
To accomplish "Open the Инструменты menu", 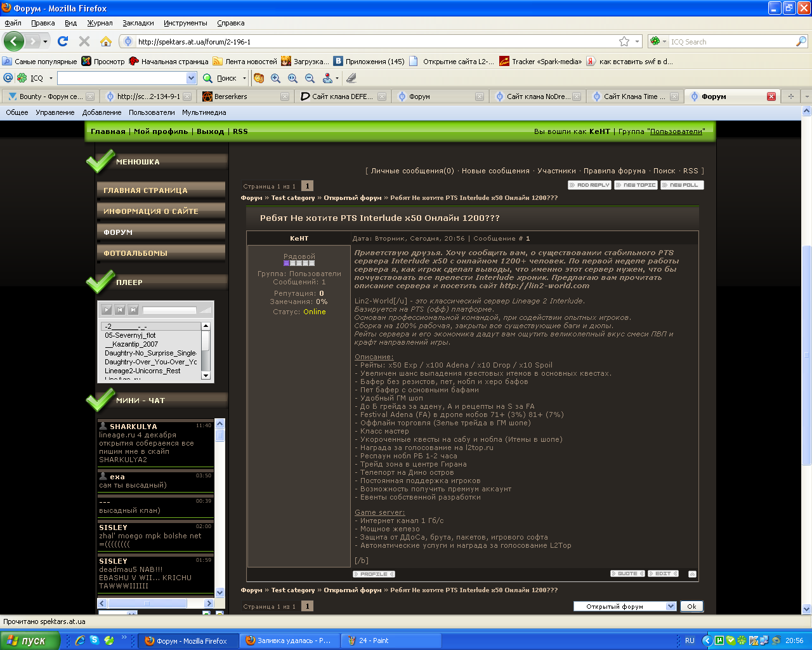I will (x=185, y=23).
